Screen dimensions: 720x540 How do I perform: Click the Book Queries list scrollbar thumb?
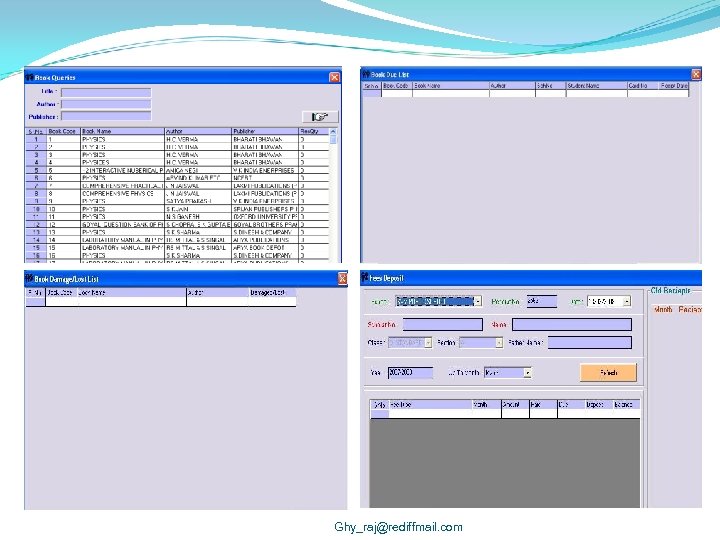tap(333, 139)
